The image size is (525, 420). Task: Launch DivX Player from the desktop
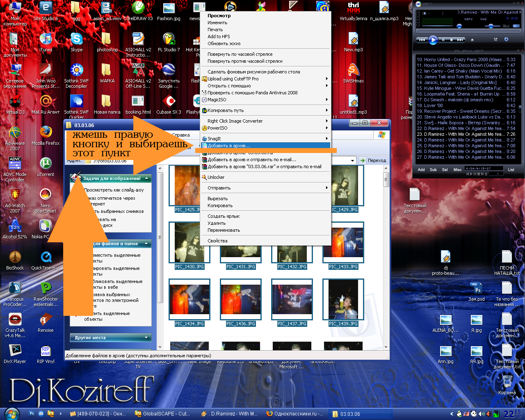pos(15,354)
